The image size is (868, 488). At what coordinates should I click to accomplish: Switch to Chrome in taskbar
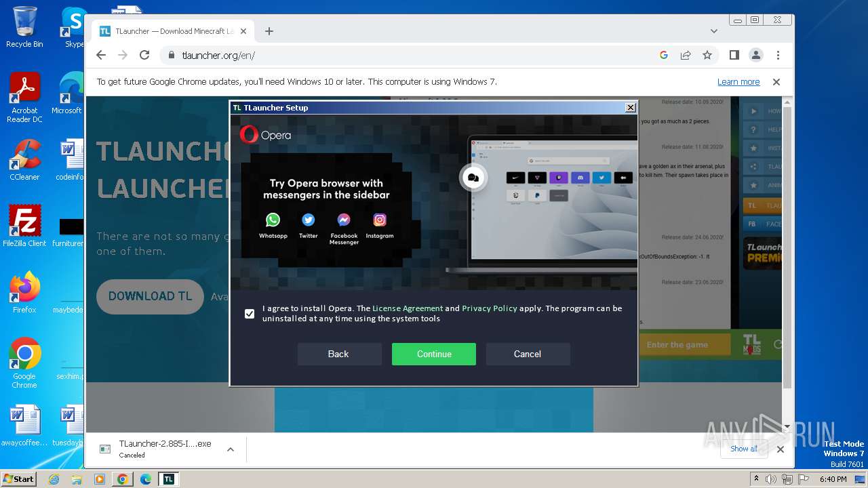coord(123,479)
